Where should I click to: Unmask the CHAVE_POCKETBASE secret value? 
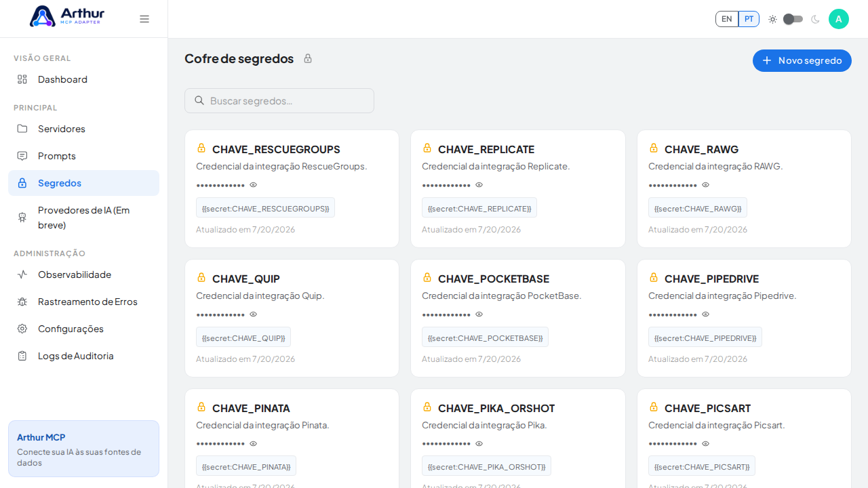479,314
